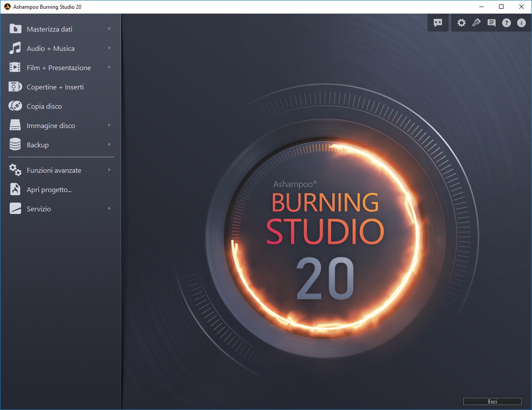Viewport: 532px width, 410px height.
Task: Open settings with the gear icon
Action: (461, 23)
